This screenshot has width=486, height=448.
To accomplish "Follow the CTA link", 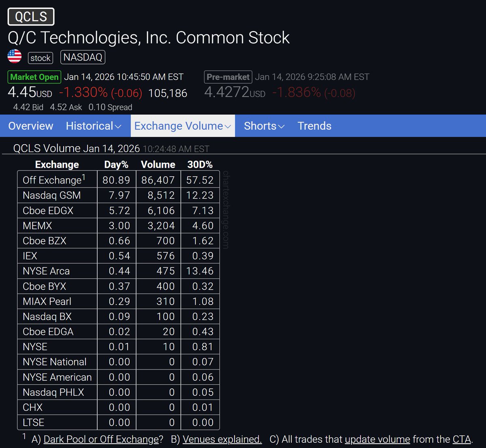I will point(462,439).
